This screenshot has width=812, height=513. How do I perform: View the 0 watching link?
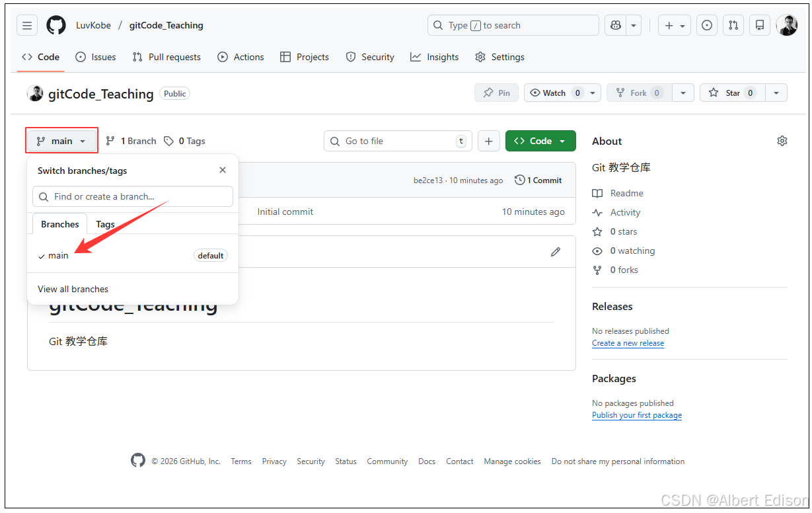click(x=624, y=251)
